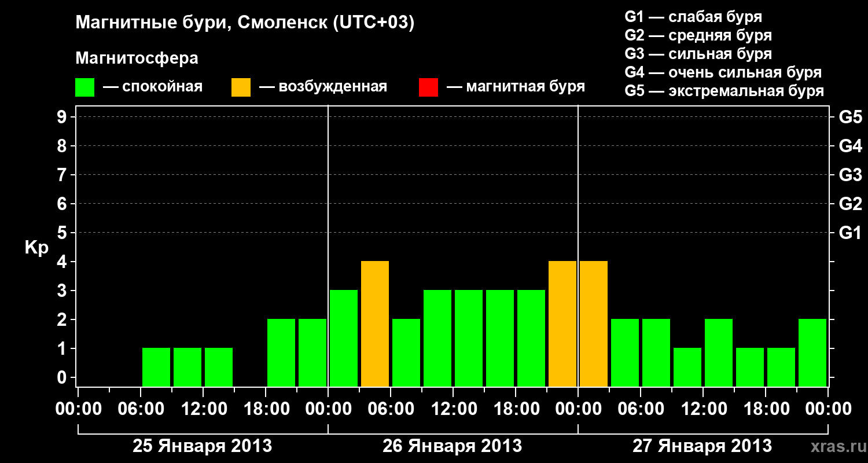The height and width of the screenshot is (463, 868).
Task: Click the green bar at 06:00–09:00 on 25 Января
Action: tap(156, 368)
